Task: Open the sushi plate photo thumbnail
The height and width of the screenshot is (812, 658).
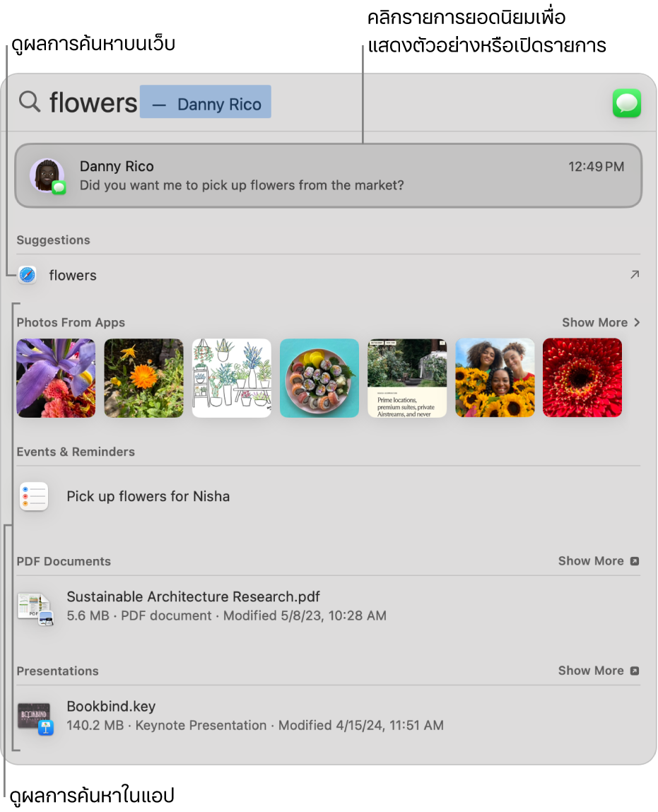Action: pos(319,378)
